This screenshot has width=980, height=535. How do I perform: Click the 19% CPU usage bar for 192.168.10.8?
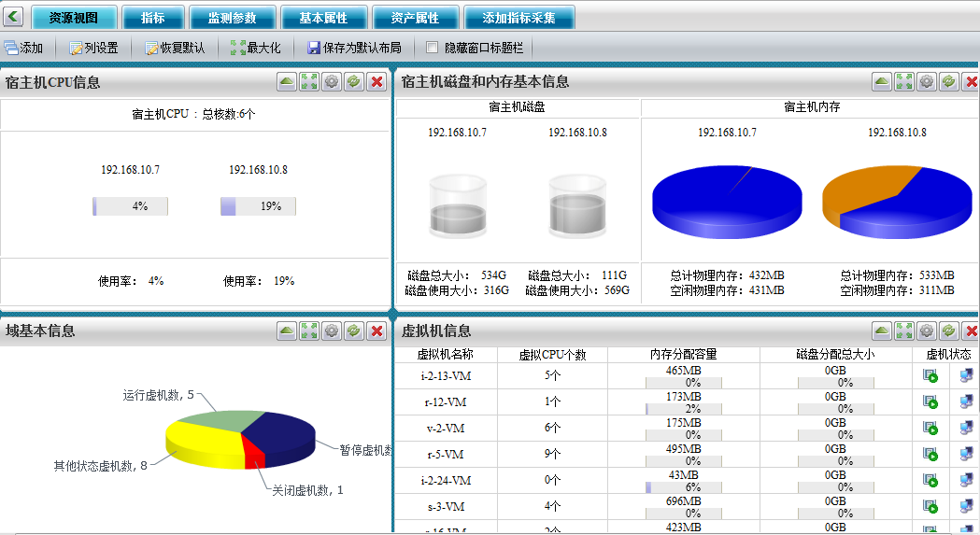(258, 206)
